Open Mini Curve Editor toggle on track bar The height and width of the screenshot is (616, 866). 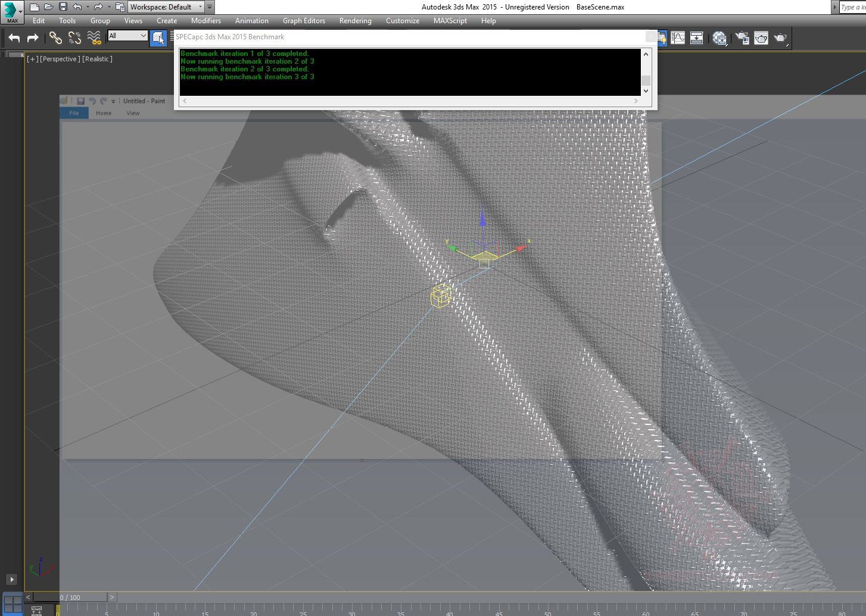point(36,610)
